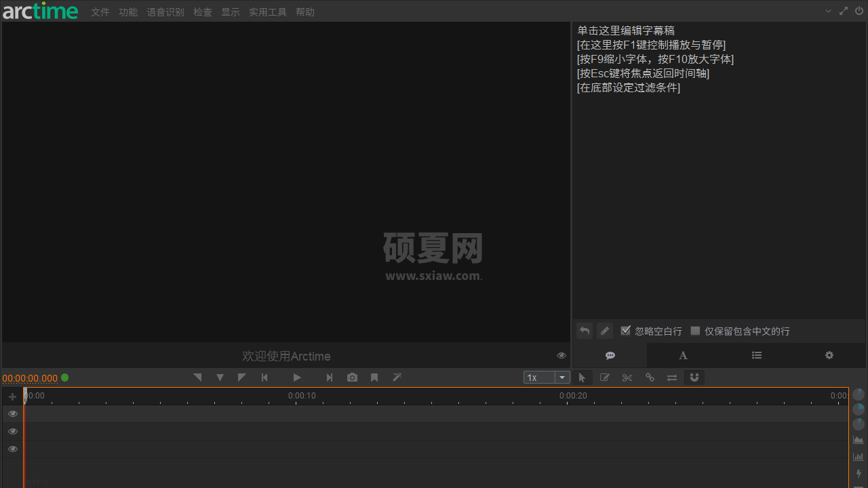Click the lightning bolt icon

click(859, 474)
